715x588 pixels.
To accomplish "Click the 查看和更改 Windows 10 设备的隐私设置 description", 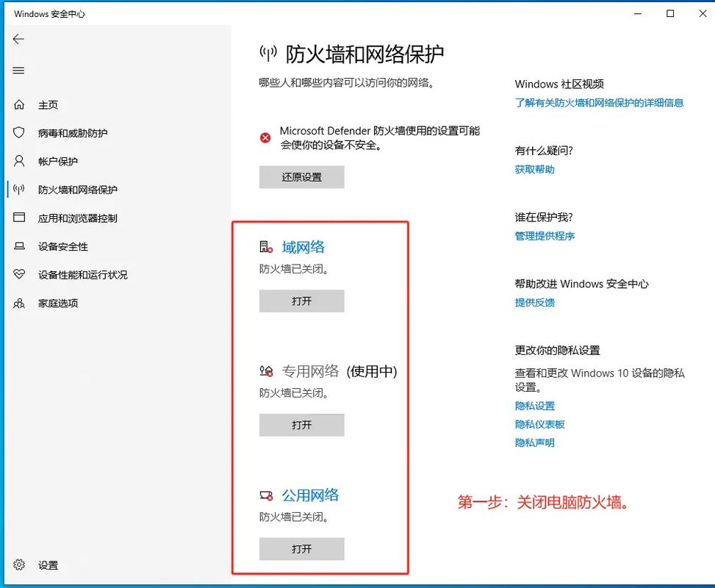I will click(x=600, y=380).
